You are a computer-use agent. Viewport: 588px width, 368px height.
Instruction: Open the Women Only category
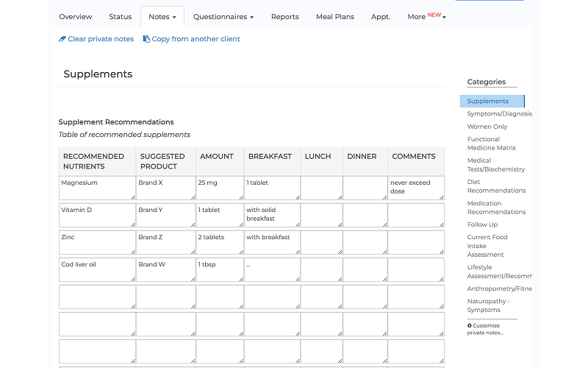tap(487, 127)
